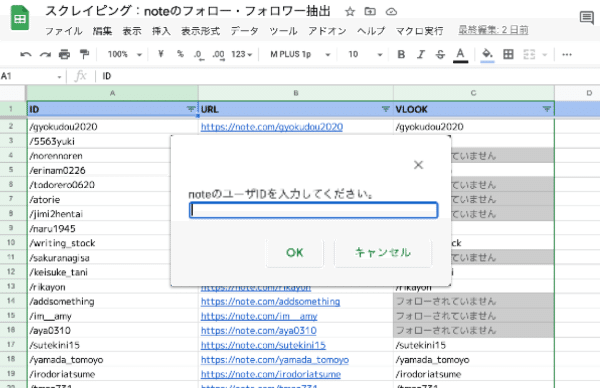Open the 挿入 menu
The height and width of the screenshot is (388, 600).
pyautogui.click(x=161, y=31)
